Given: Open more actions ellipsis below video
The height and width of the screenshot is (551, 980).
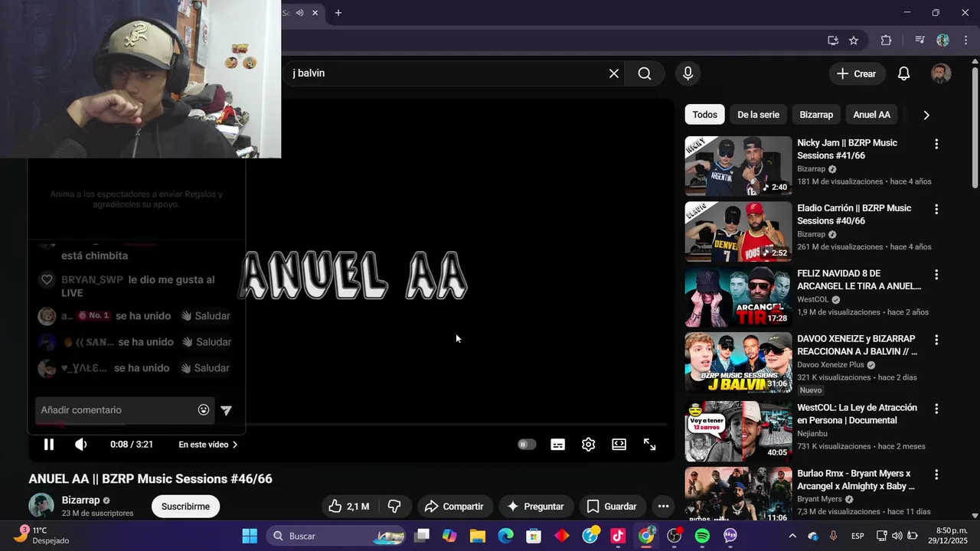Looking at the screenshot, I should click(x=664, y=507).
